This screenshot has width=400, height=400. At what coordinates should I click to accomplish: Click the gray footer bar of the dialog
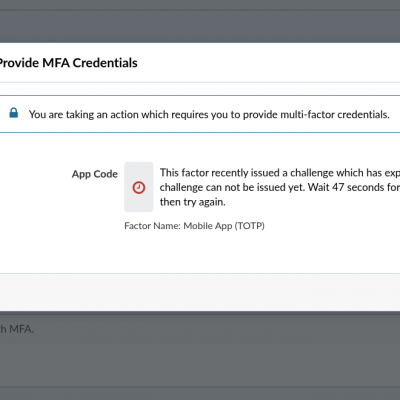[x=200, y=292]
